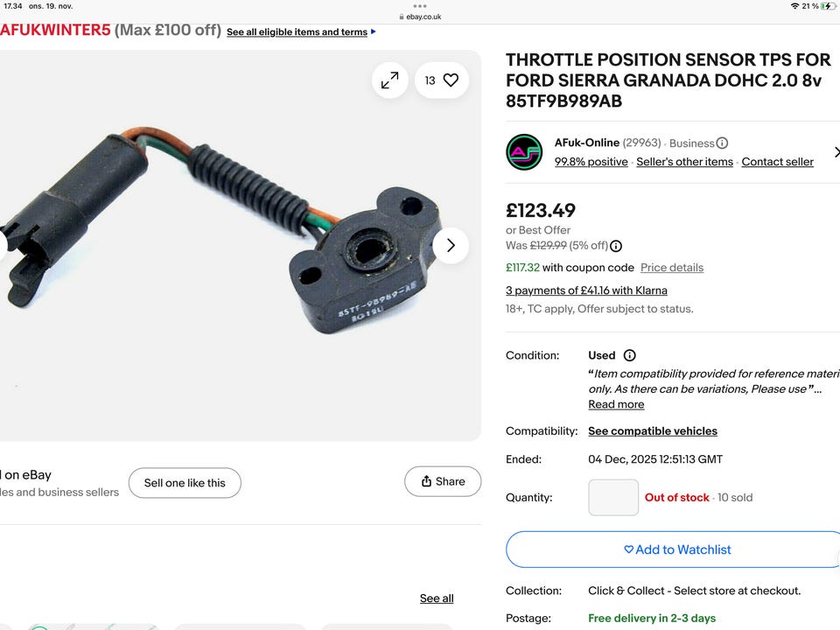840x630 pixels.
Task: Show next product image with right arrow
Action: [451, 245]
